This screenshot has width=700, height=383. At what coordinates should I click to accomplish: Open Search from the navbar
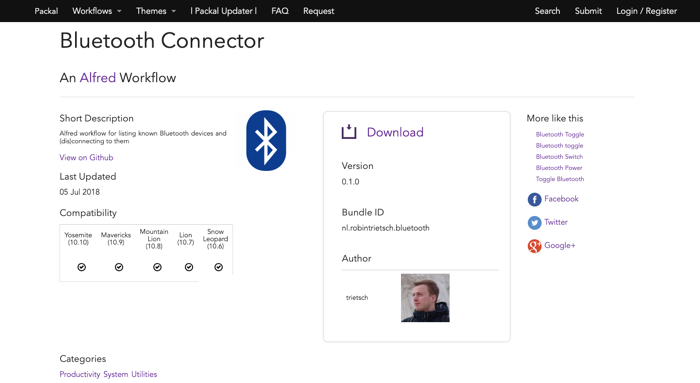pos(547,11)
